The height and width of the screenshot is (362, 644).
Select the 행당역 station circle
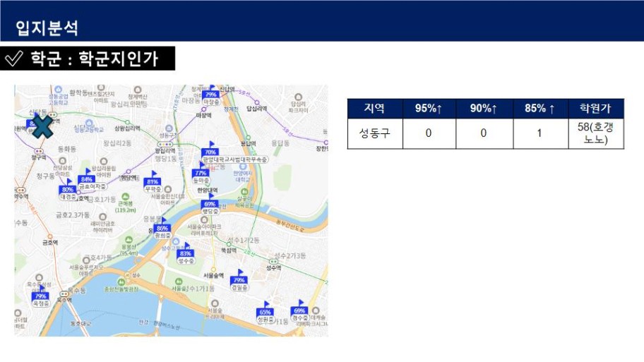pos(129,171)
